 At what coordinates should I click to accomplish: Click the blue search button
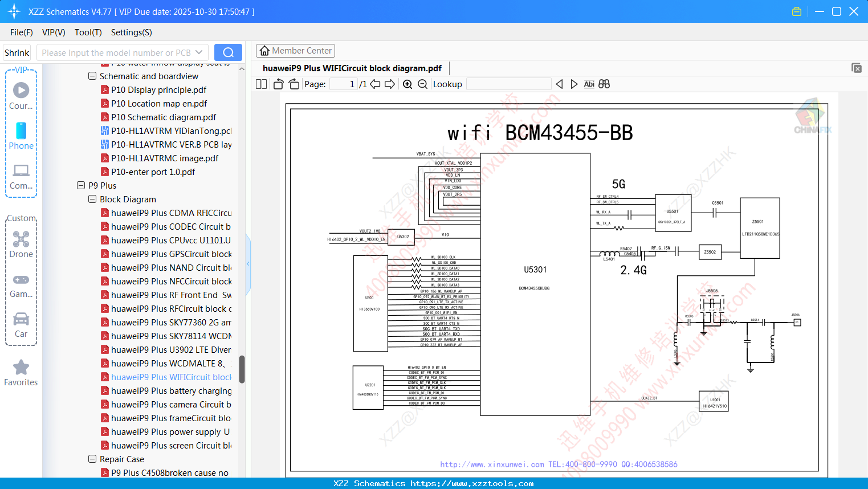coord(228,52)
